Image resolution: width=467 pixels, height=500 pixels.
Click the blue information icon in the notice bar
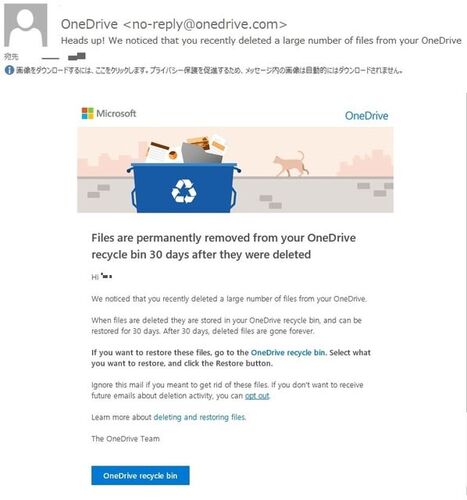[x=9, y=70]
